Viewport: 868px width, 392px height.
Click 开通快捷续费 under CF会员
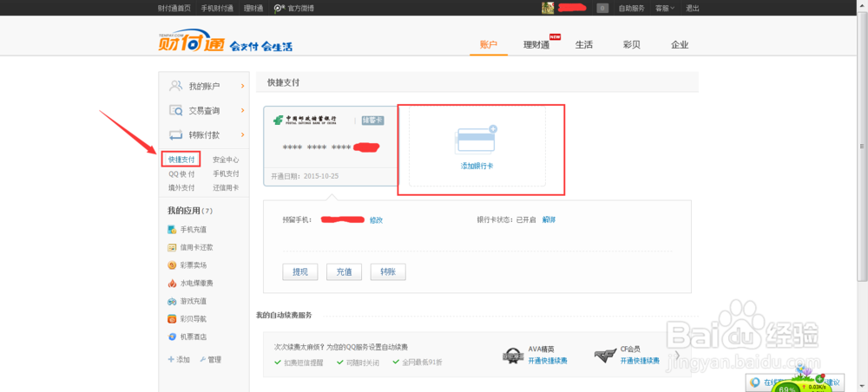(x=640, y=361)
